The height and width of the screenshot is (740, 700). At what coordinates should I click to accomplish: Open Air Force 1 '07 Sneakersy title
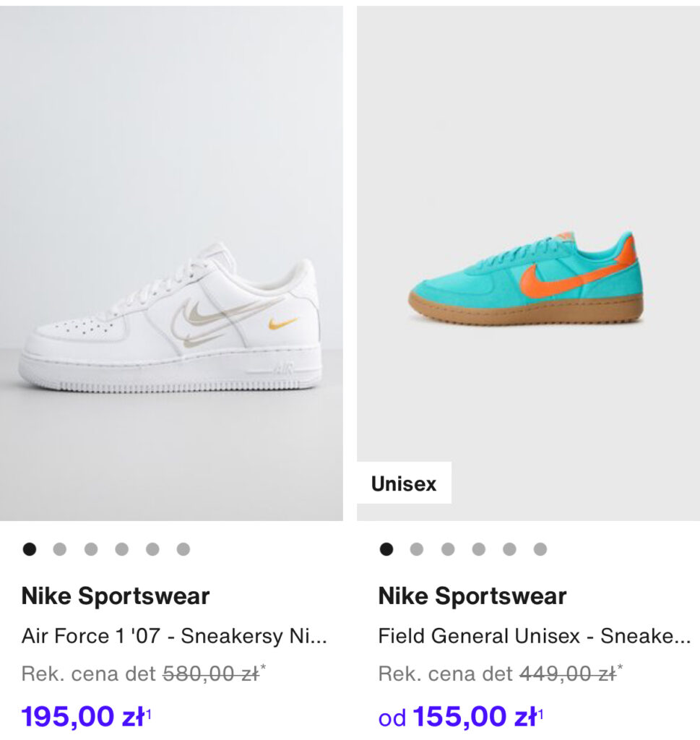pos(174,636)
